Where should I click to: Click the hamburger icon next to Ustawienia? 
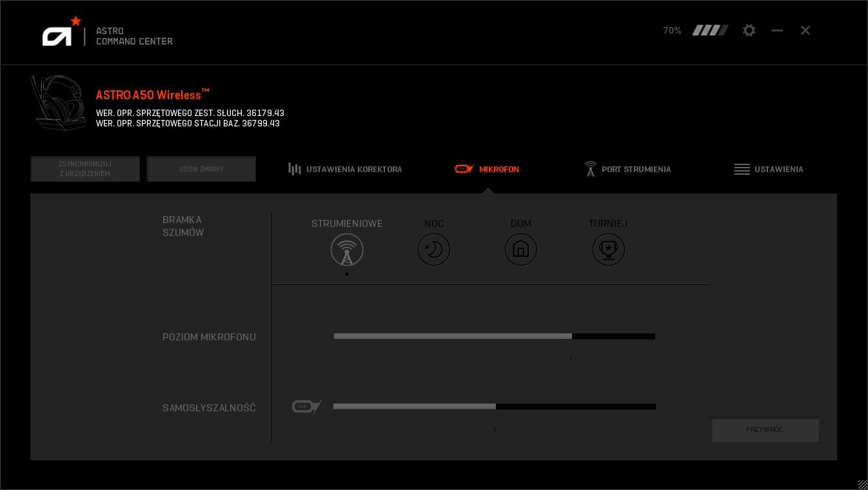coord(742,169)
